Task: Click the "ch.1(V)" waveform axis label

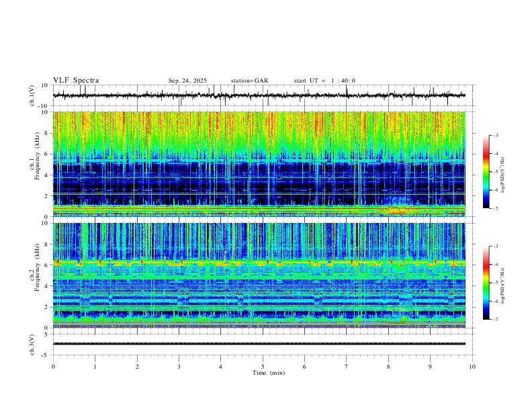Action: click(x=32, y=95)
